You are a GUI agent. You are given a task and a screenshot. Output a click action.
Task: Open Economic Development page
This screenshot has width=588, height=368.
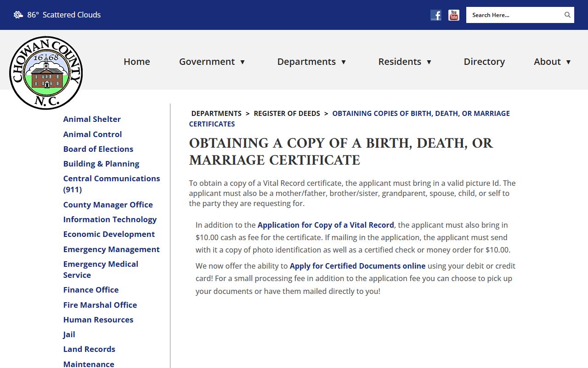tap(109, 234)
